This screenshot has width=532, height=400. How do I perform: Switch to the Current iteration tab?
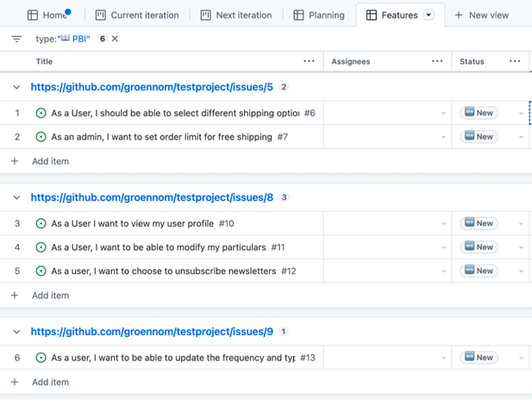[137, 16]
